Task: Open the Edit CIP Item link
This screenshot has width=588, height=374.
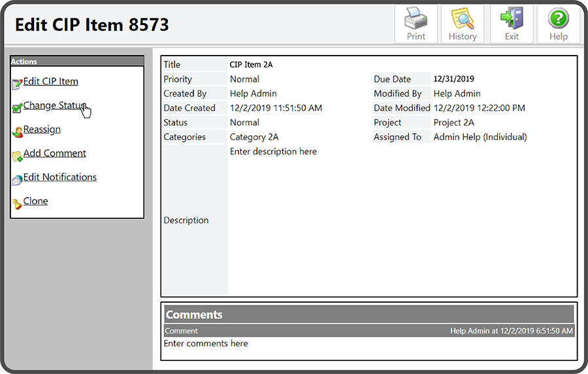Action: point(51,82)
